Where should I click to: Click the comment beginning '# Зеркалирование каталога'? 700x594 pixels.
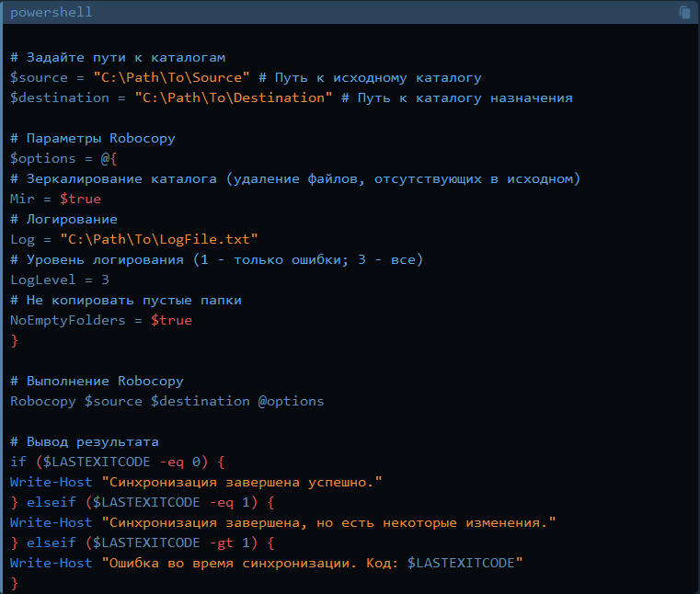coord(295,179)
